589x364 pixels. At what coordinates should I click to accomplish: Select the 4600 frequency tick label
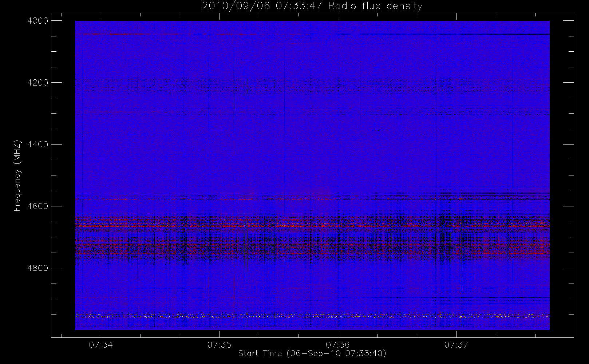(x=38, y=206)
